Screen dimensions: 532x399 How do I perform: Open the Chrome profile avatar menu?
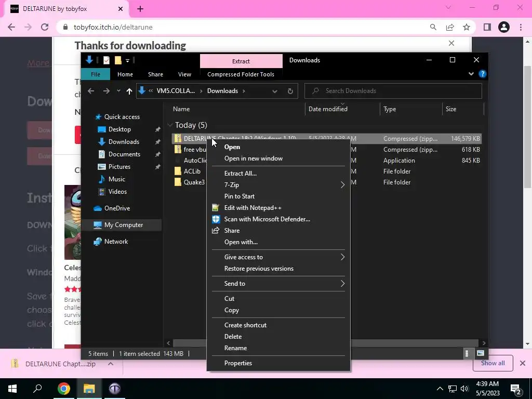(x=504, y=27)
